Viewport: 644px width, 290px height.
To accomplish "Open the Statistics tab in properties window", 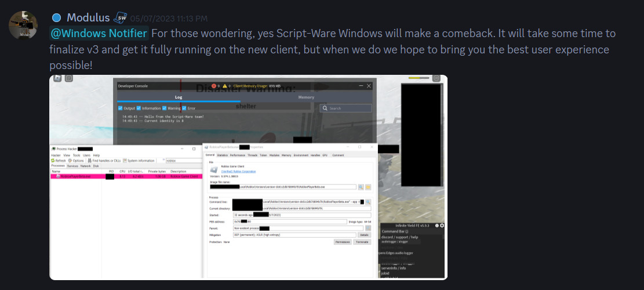I will (x=222, y=155).
